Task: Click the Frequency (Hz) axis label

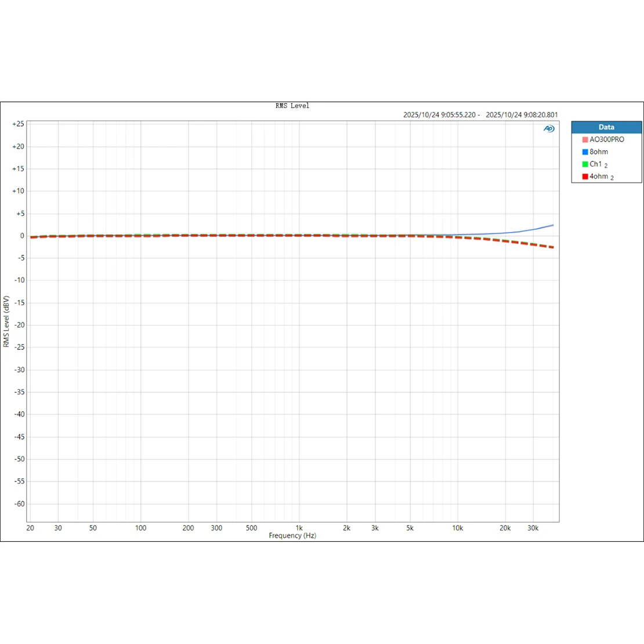Action: (292, 536)
